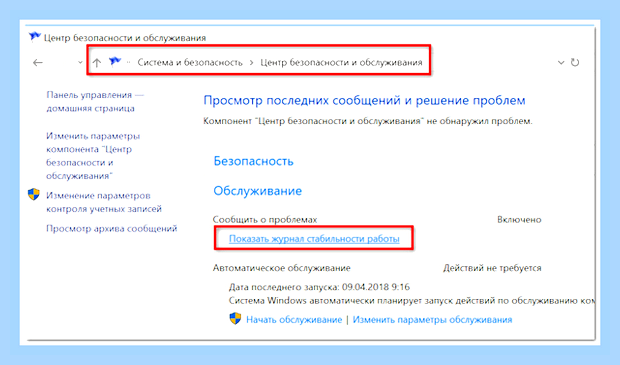Click 'Начать обслуживание' link

pyautogui.click(x=294, y=320)
